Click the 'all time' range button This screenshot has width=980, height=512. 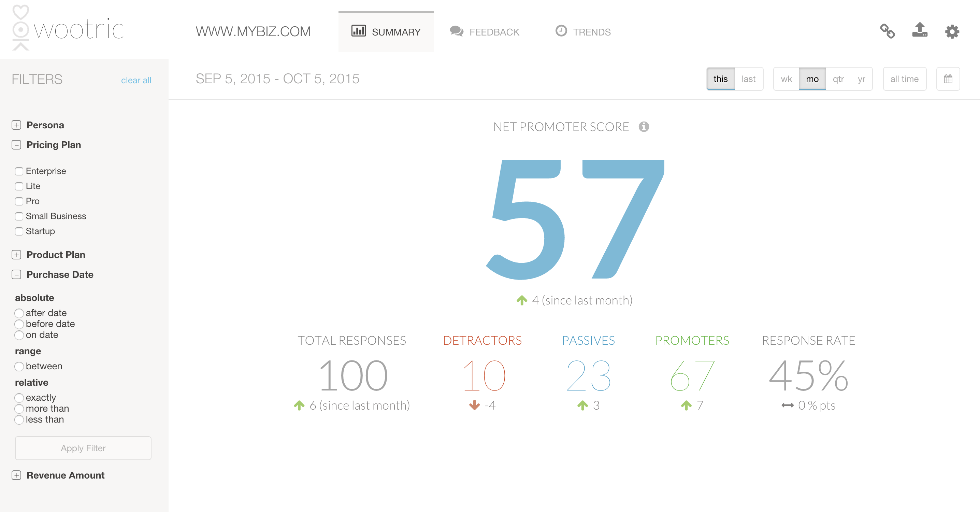point(904,79)
